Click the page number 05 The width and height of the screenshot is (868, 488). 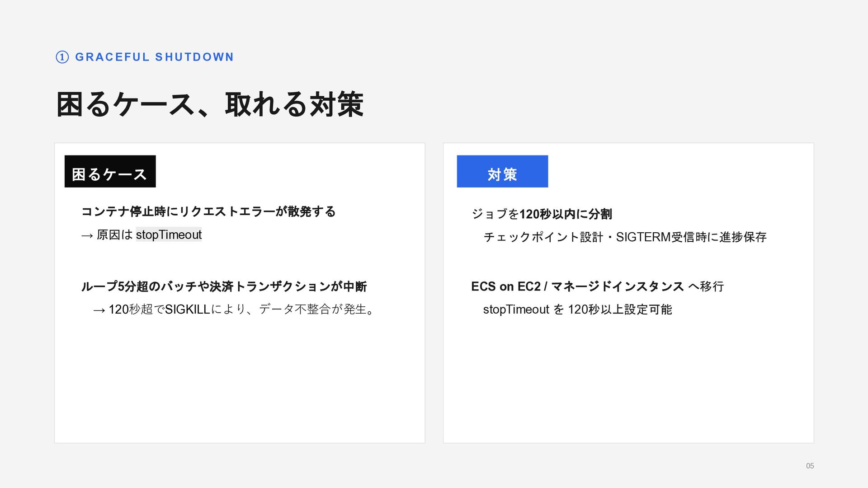tap(810, 466)
